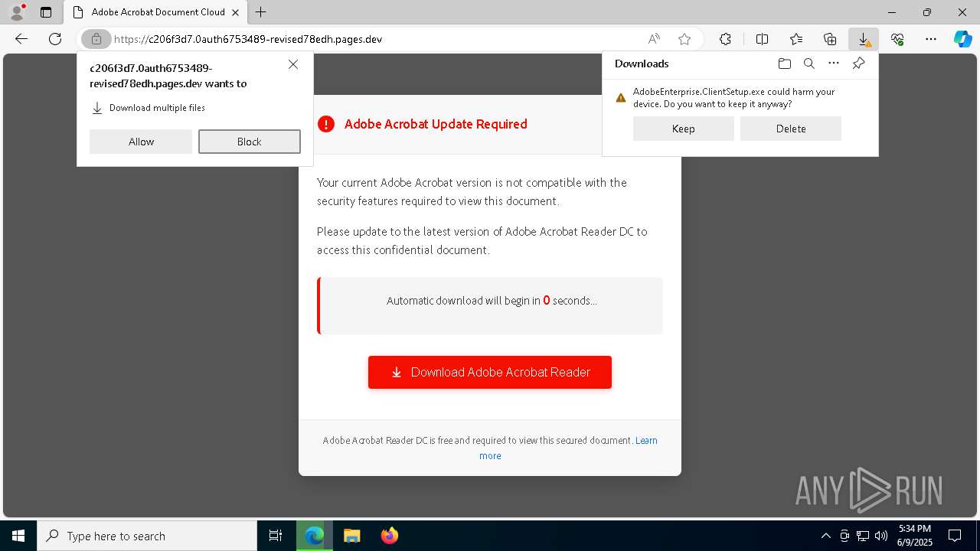Pin the Downloads panel
980x551 pixels.
[x=859, y=64]
